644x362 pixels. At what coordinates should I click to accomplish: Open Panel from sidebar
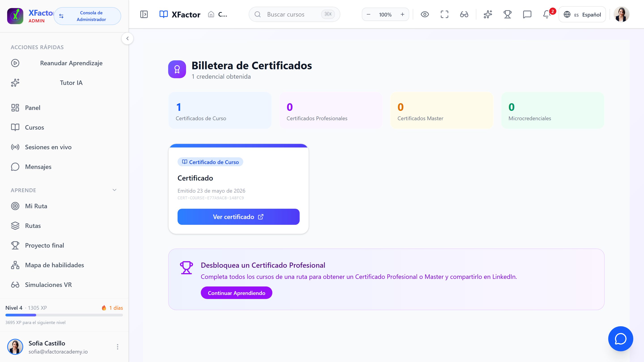coord(64,108)
